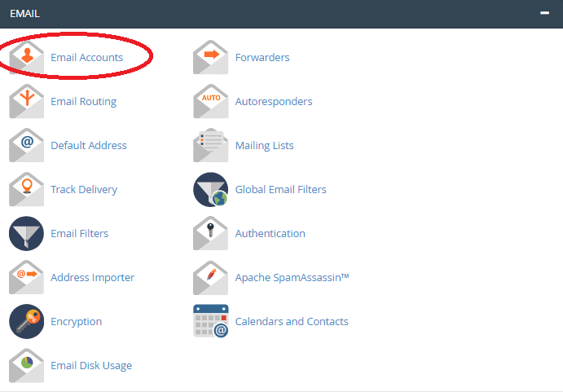Click the Default Address @ envelope icon

(27, 145)
